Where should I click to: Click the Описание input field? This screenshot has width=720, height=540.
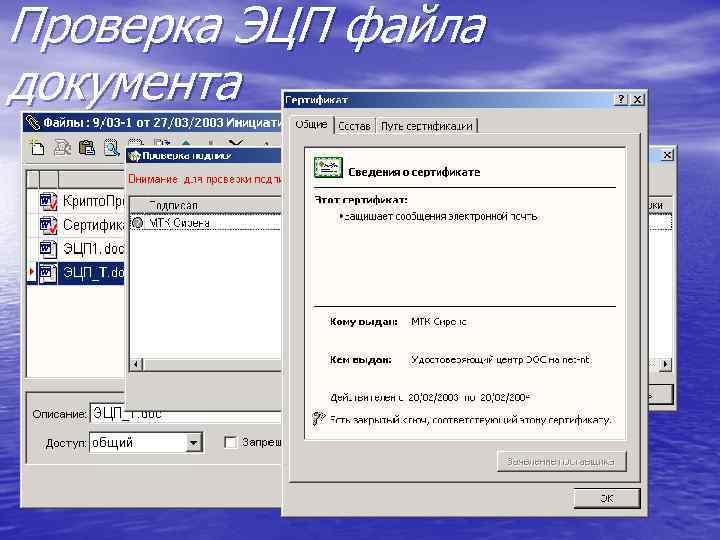point(186,414)
